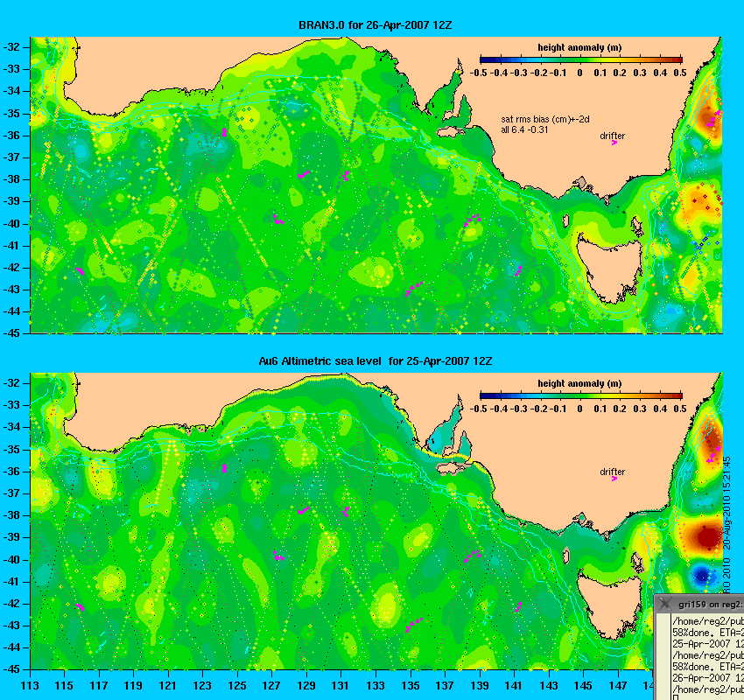Click the bottom panel's height anomaly color bar
Viewport: 744px width, 700px height.
click(x=581, y=395)
